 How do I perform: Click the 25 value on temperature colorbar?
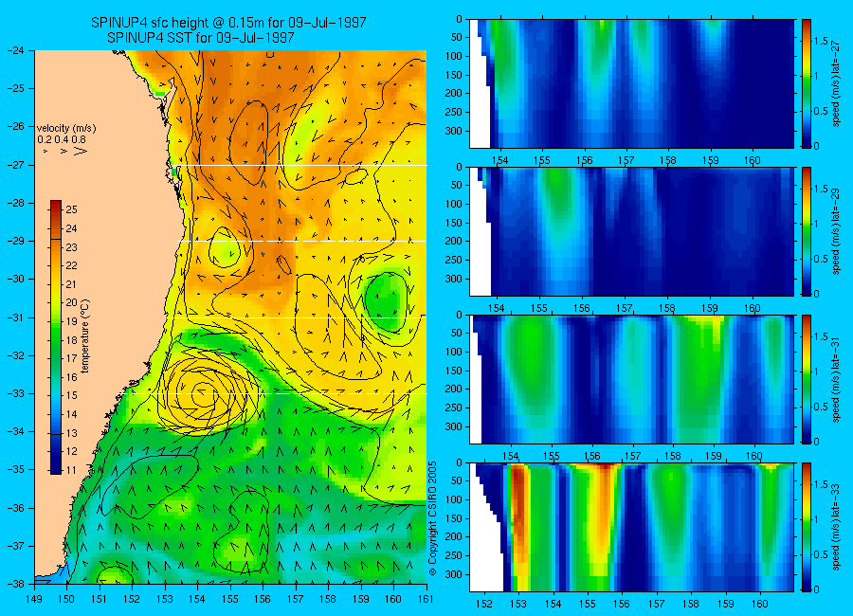click(x=71, y=209)
